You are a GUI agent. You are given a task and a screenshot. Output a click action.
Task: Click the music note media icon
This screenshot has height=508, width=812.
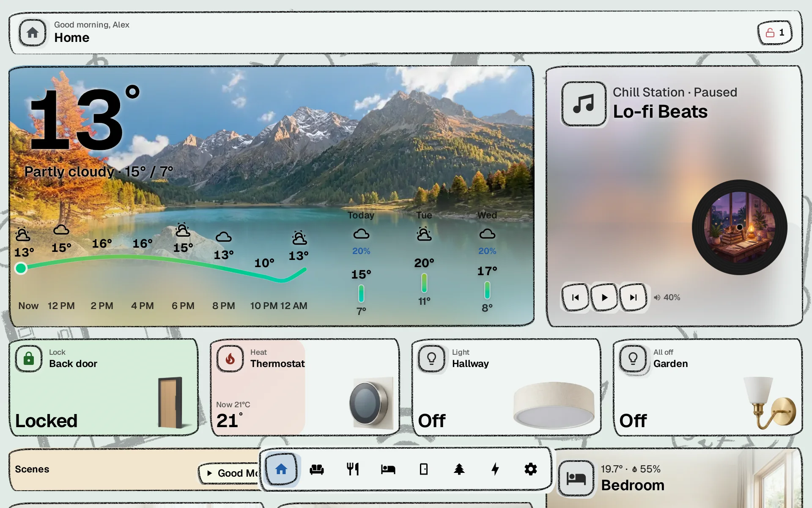584,104
